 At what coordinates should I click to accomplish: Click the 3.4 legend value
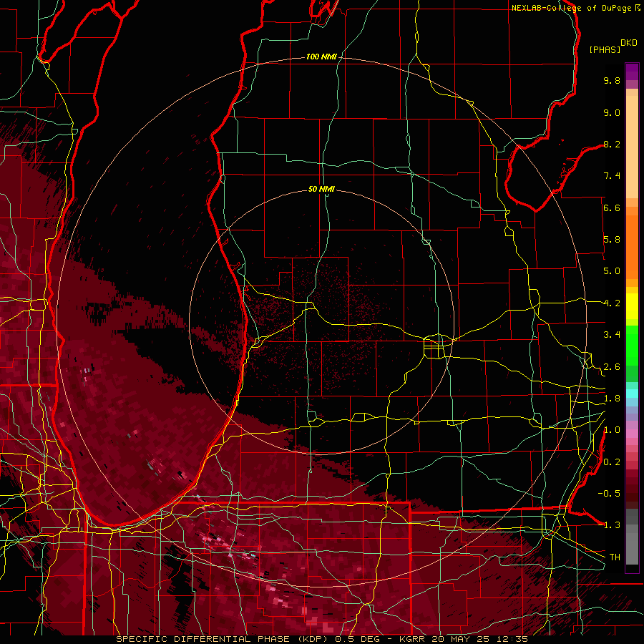[612, 335]
